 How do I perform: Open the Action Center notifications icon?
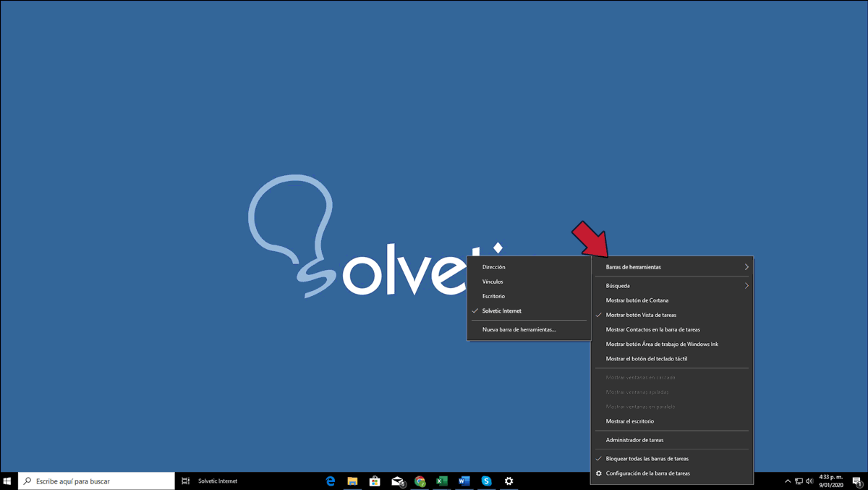856,481
